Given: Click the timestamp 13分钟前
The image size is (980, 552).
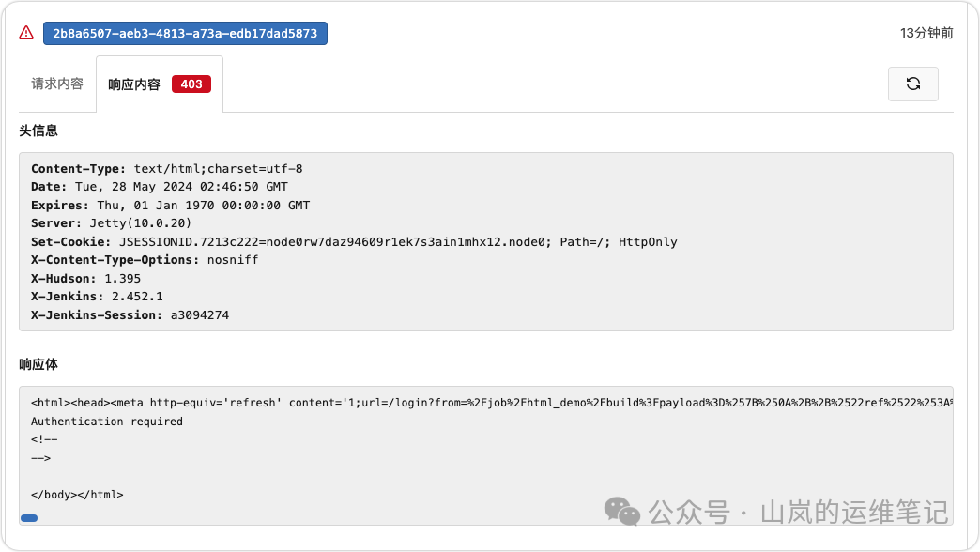Looking at the screenshot, I should [x=929, y=32].
